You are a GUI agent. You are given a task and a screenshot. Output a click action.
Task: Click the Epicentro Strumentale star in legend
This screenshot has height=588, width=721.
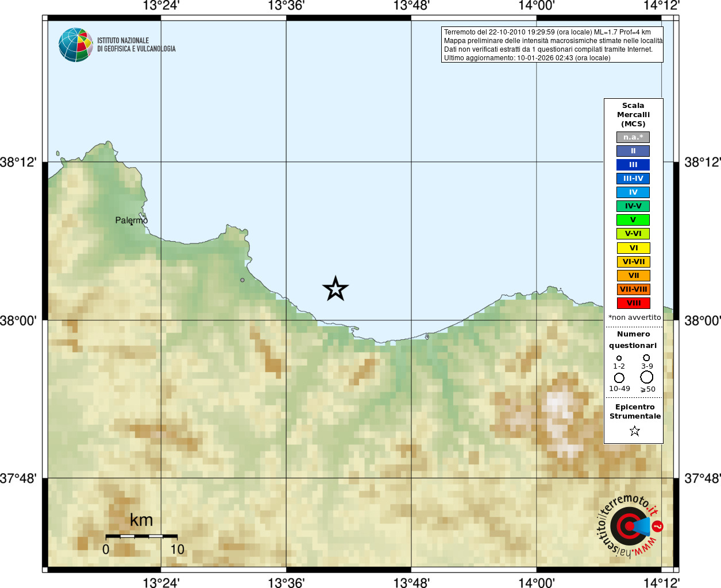coord(634,431)
